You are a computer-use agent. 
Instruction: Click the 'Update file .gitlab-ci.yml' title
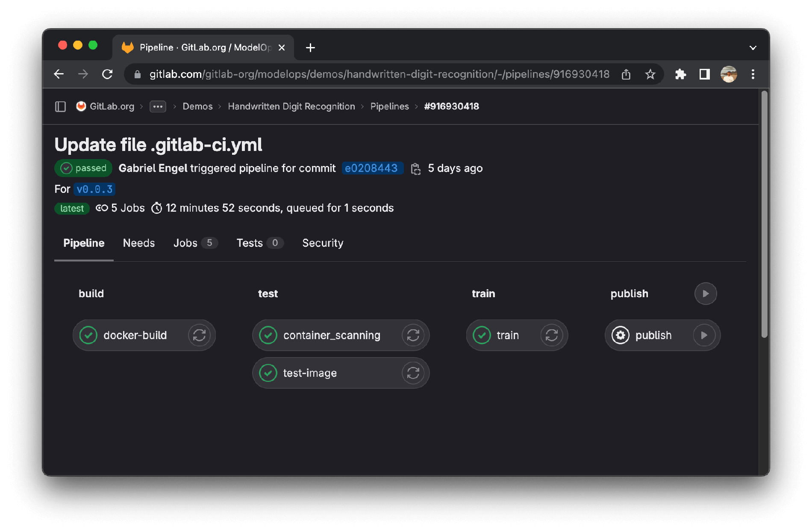pyautogui.click(x=158, y=145)
